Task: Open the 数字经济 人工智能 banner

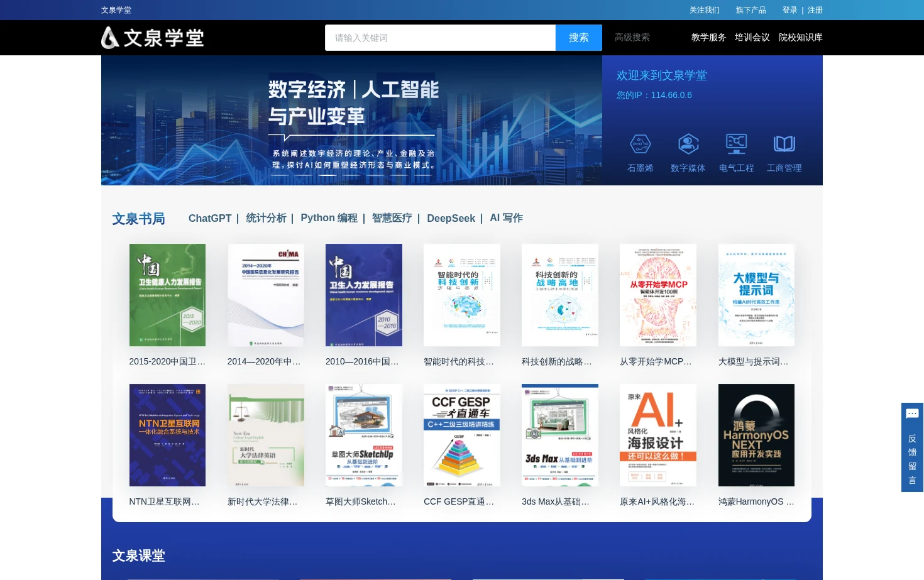Action: 351,120
